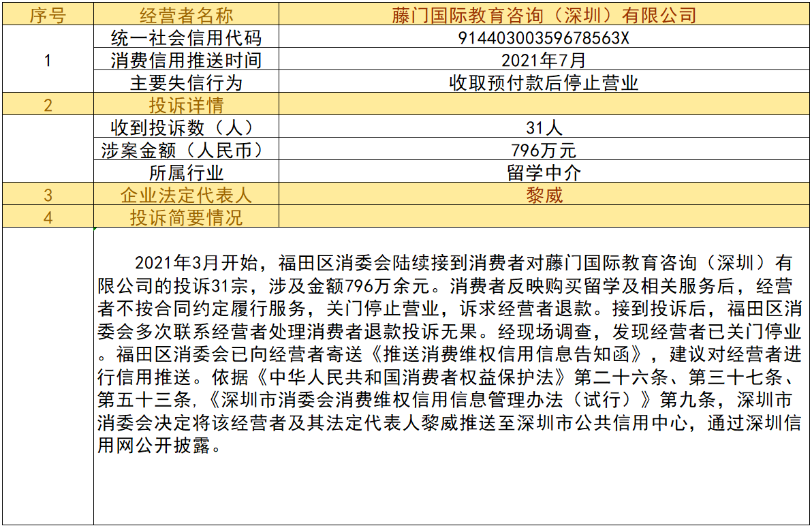Click the 所属行业 label cell

186,173
